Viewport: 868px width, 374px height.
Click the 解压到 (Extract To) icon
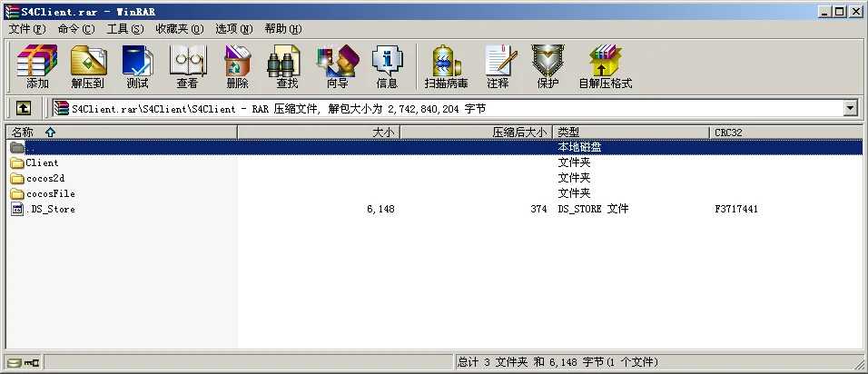pyautogui.click(x=87, y=67)
